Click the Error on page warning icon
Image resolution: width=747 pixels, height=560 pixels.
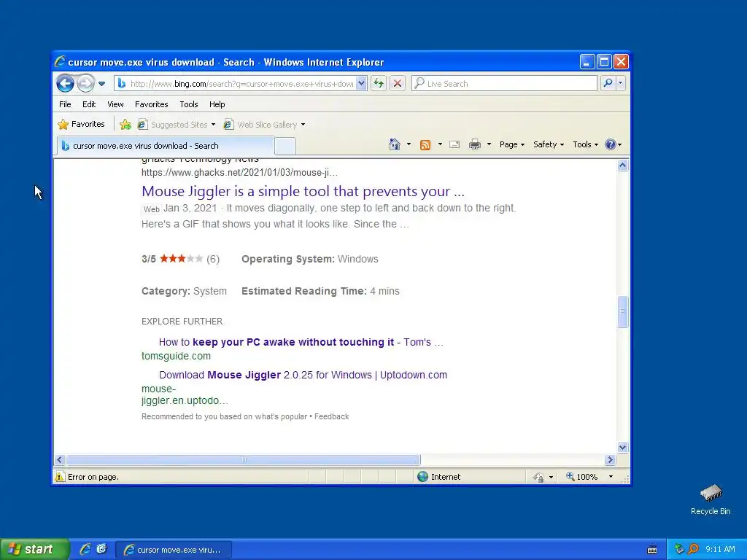[60, 477]
